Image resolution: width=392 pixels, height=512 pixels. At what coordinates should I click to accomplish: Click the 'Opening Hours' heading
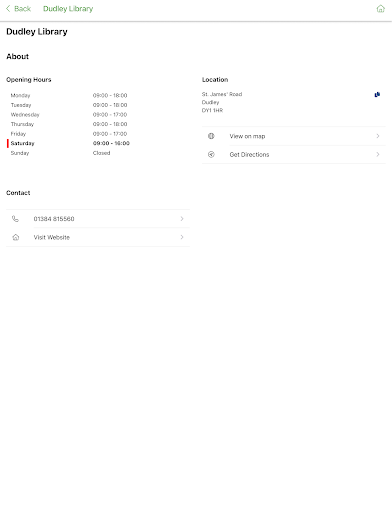coord(29,80)
